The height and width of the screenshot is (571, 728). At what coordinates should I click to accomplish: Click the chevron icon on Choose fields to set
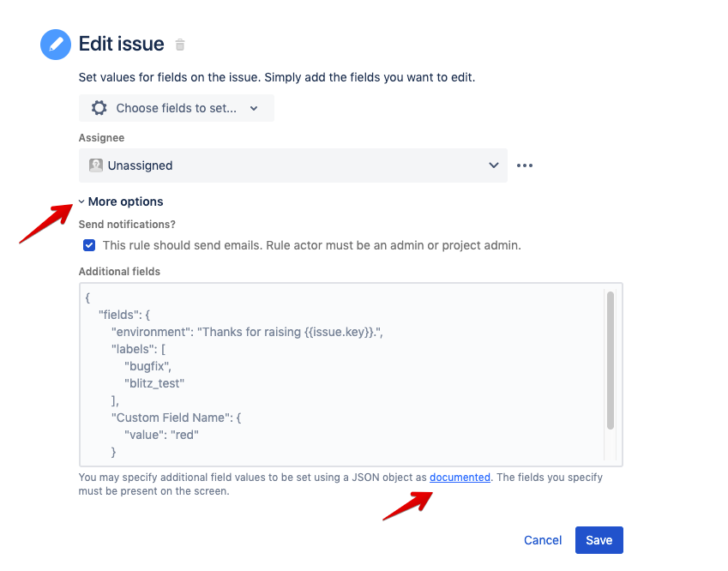253,108
